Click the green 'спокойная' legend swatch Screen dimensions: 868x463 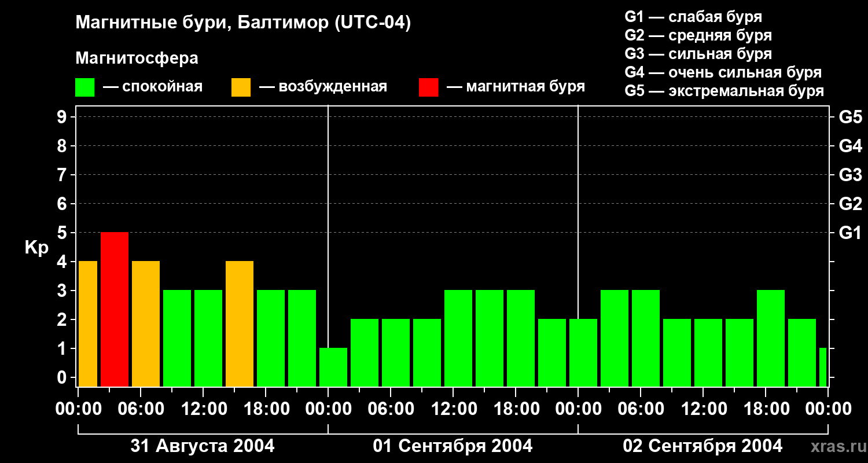tap(85, 87)
